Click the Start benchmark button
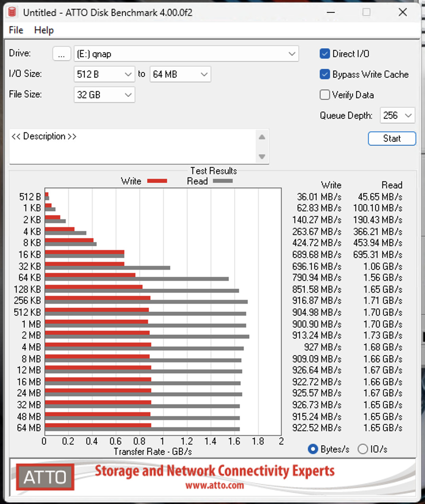Screen dimensions: 425x504 click(392, 138)
